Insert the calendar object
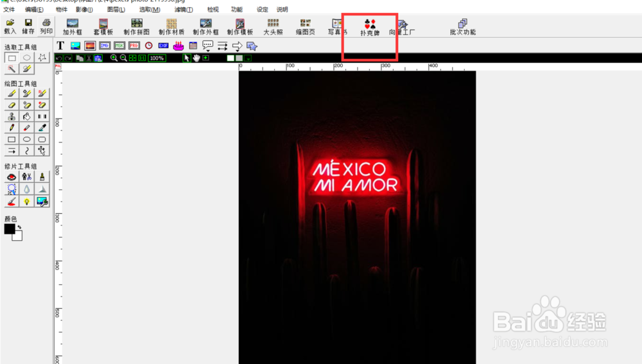The height and width of the screenshot is (364, 642). click(x=193, y=46)
